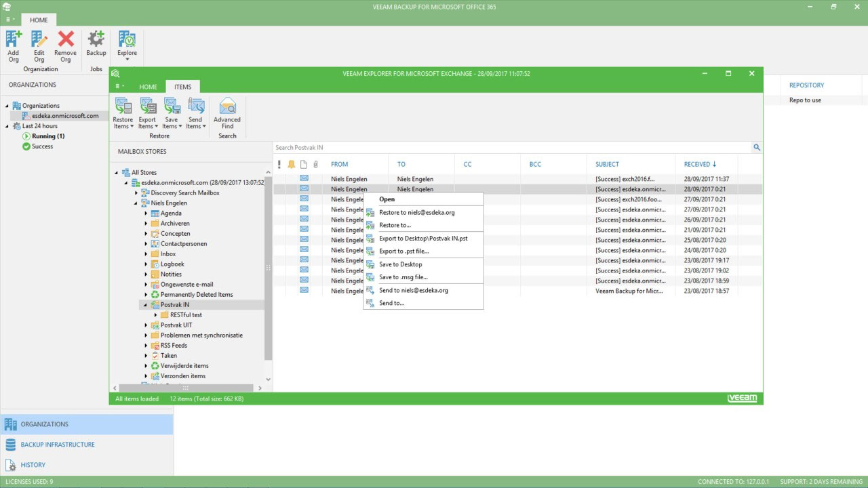Expand the Inbox folder node

(146, 253)
